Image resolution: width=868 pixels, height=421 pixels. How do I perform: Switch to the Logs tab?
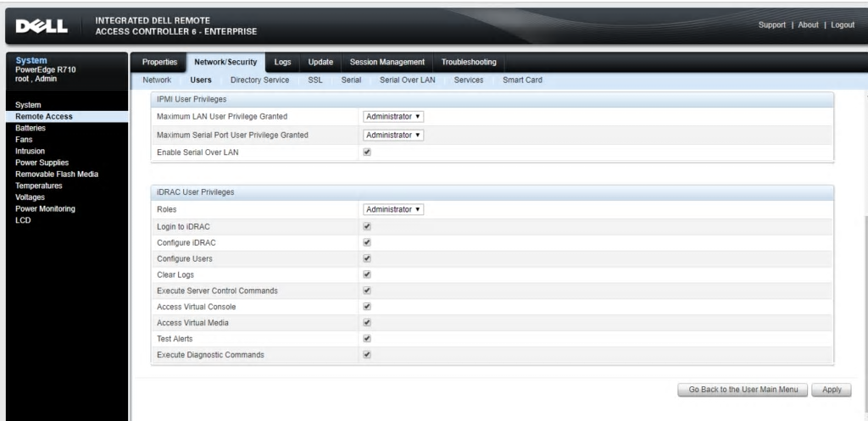pyautogui.click(x=282, y=62)
